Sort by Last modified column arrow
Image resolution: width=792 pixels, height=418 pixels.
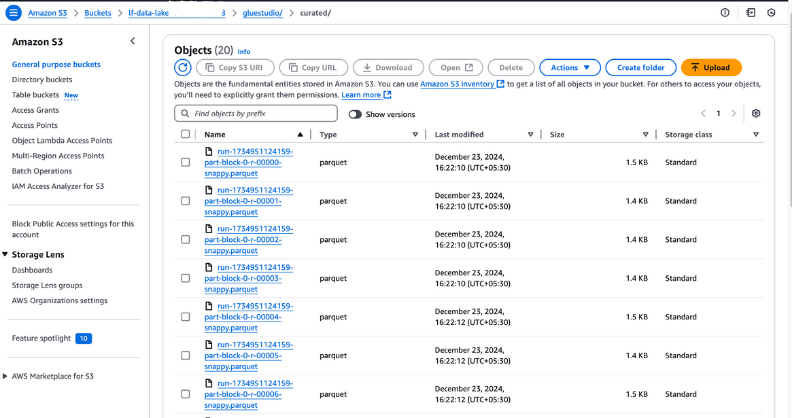pos(530,134)
